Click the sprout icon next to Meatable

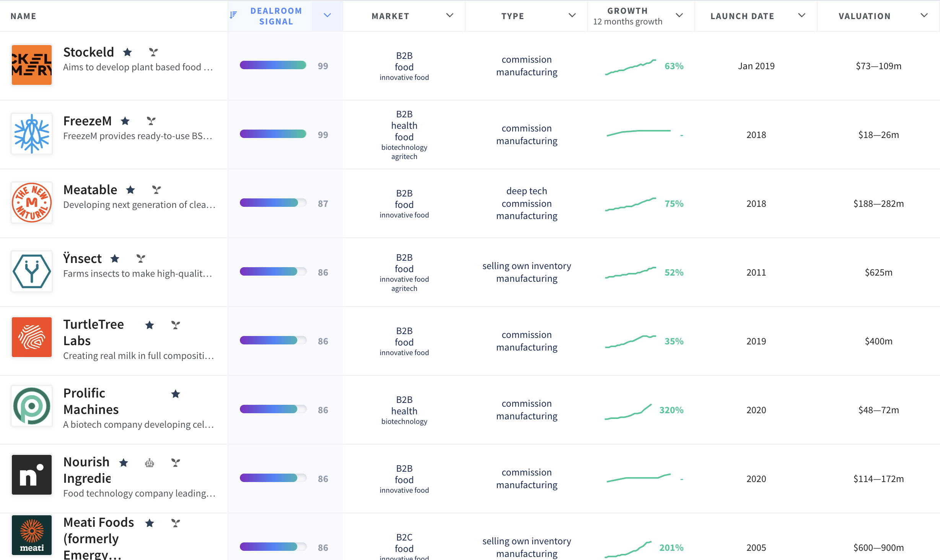click(156, 190)
